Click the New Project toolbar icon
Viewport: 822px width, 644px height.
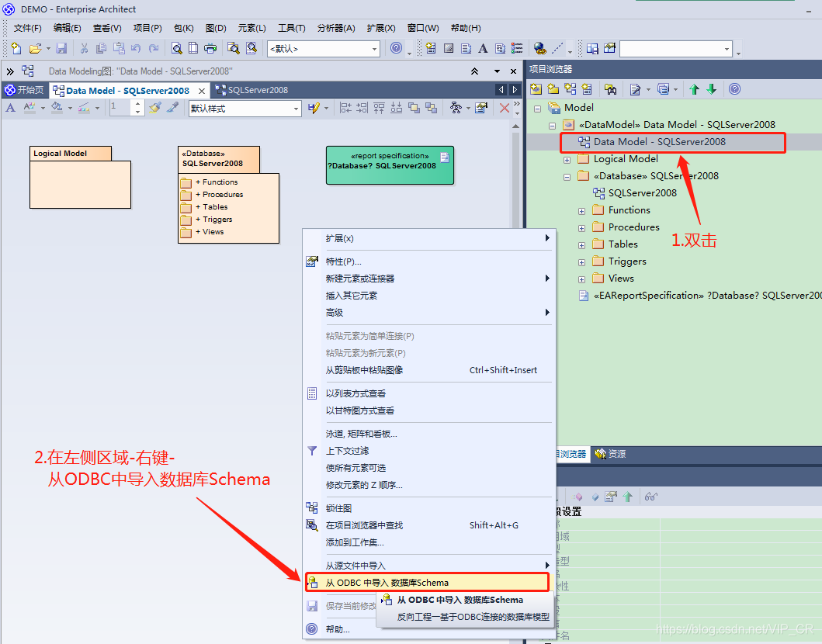tap(16, 49)
